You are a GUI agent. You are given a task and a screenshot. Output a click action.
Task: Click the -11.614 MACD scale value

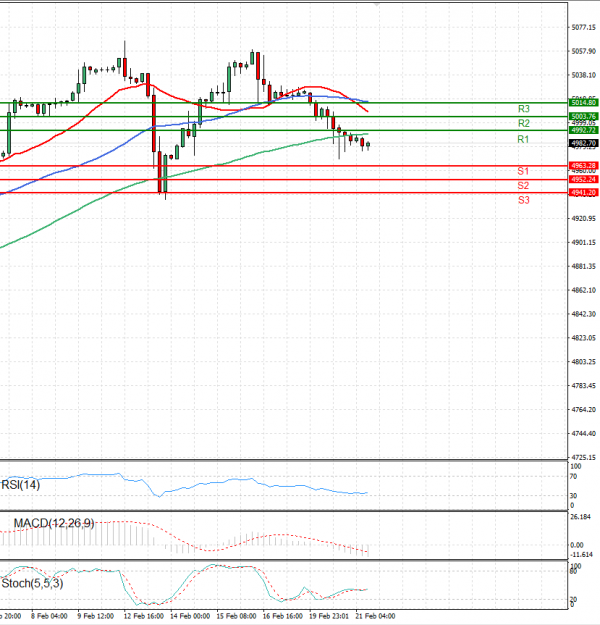582,555
